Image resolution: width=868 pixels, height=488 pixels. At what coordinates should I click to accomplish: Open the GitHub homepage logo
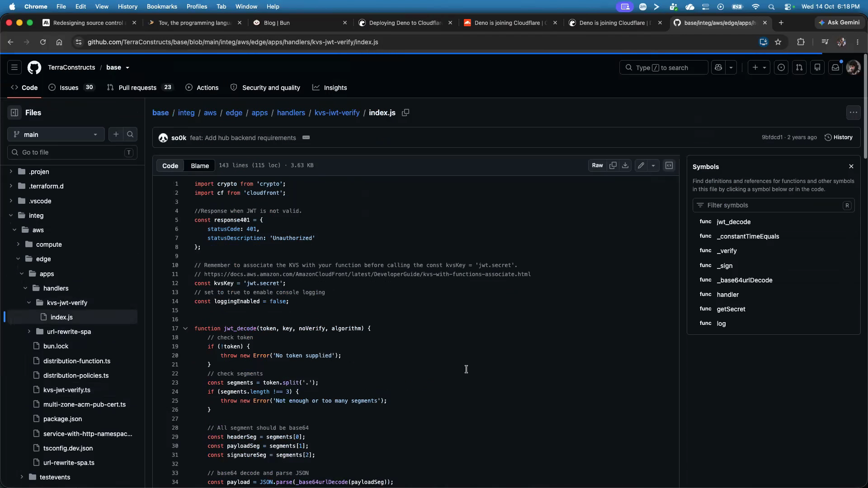pos(34,68)
